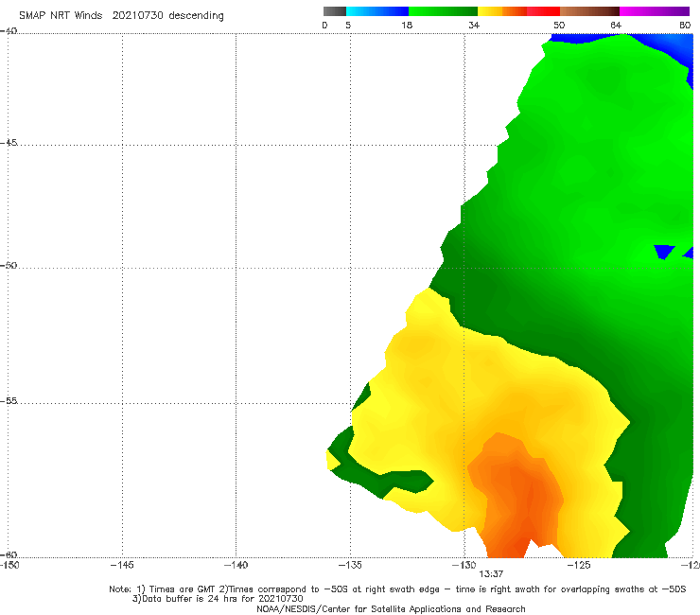This screenshot has height=615, width=700.
Task: Click the NOAA/NESDIS credit line
Action: 391,609
